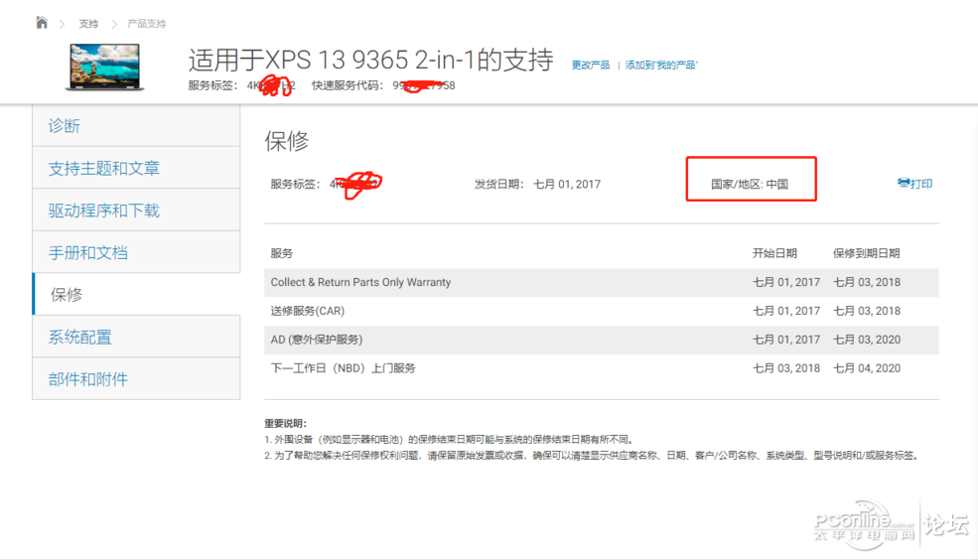Open 手册和文档 sidebar tab

136,252
